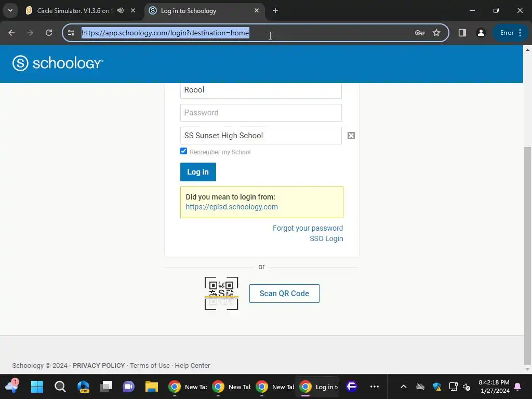Go forward to the next page

(30, 33)
